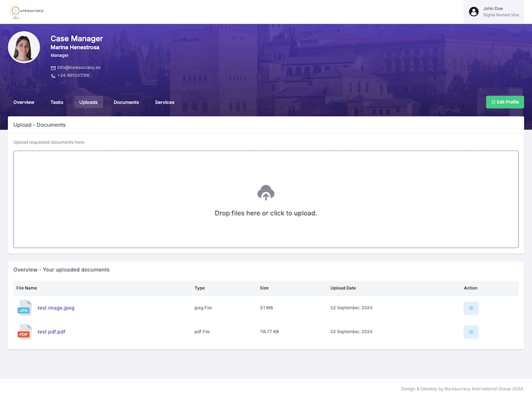
Task: Click the JPG file type icon
Action: tap(25, 308)
